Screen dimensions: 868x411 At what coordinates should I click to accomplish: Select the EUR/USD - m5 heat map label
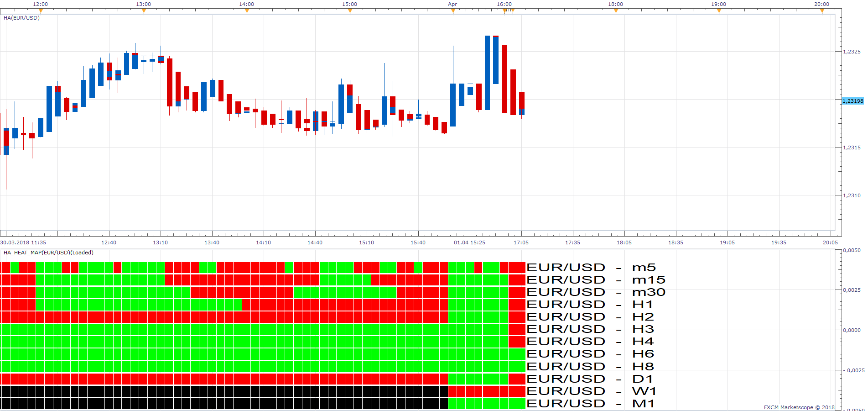[x=591, y=268]
